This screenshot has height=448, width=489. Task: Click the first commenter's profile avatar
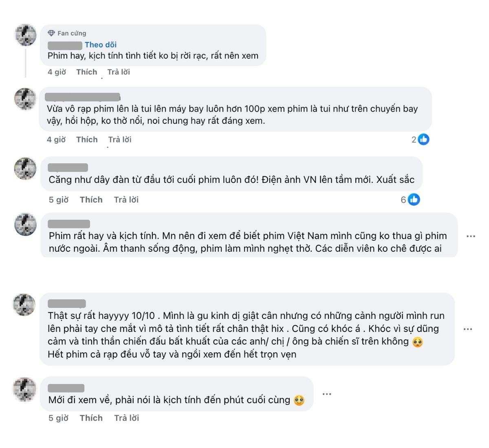coord(25,36)
